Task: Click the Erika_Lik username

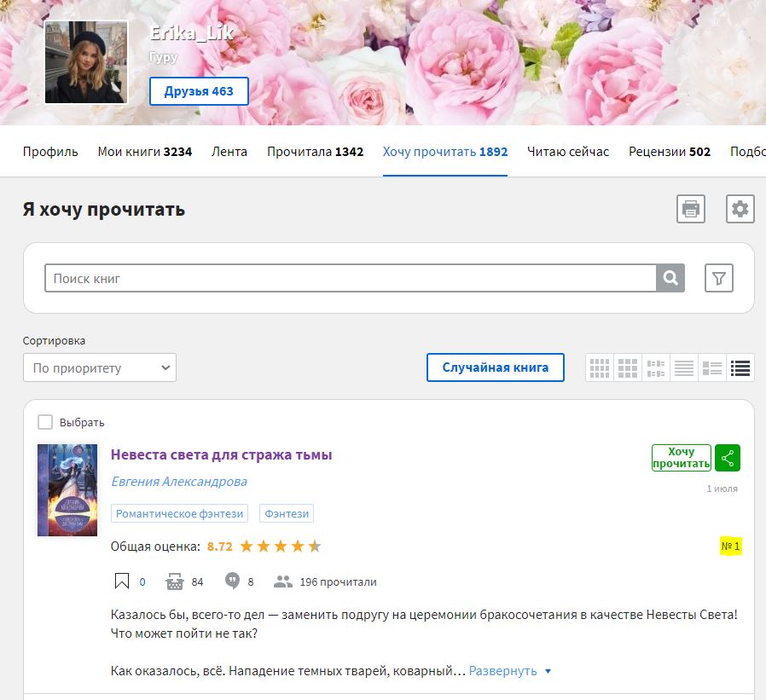Action: coord(192,33)
